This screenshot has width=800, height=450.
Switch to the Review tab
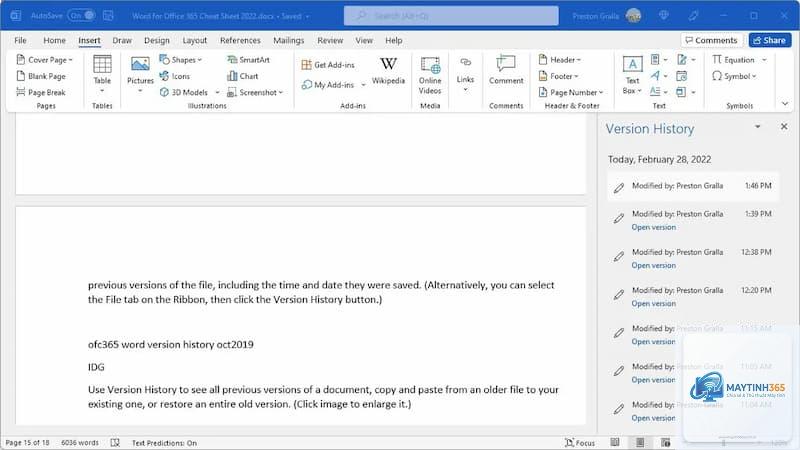tap(330, 40)
